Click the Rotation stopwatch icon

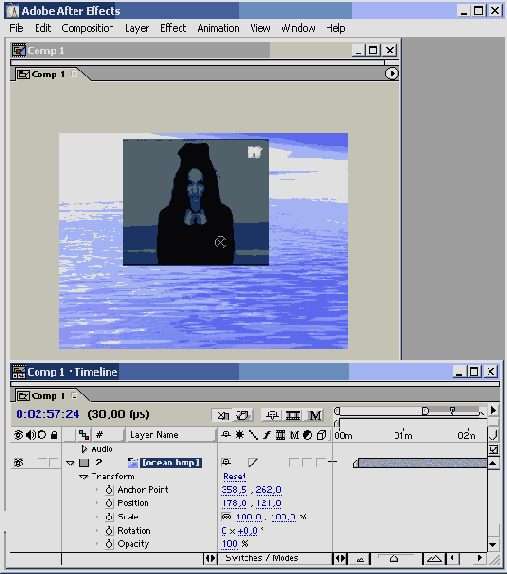(109, 530)
